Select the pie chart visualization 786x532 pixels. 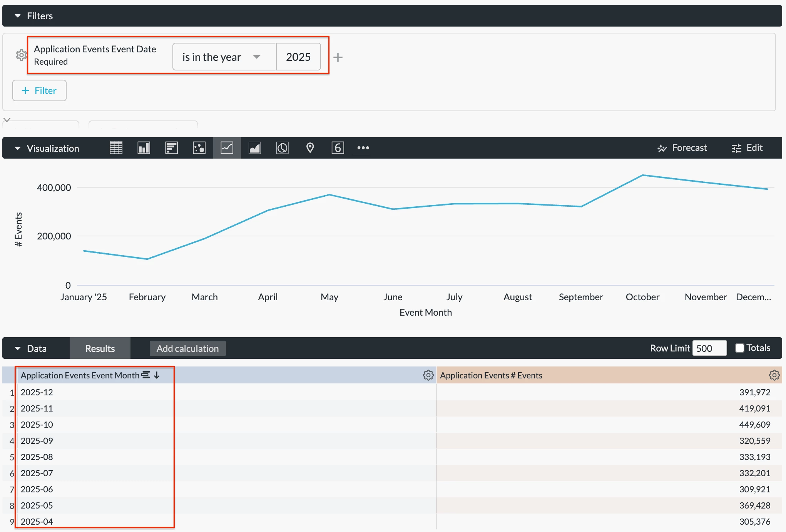[x=282, y=148]
